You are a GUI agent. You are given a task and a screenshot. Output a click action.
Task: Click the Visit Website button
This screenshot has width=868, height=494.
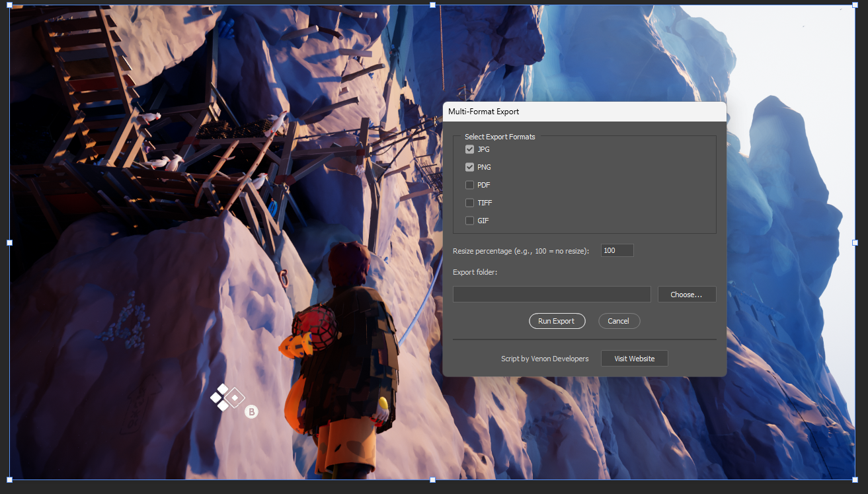[634, 359]
